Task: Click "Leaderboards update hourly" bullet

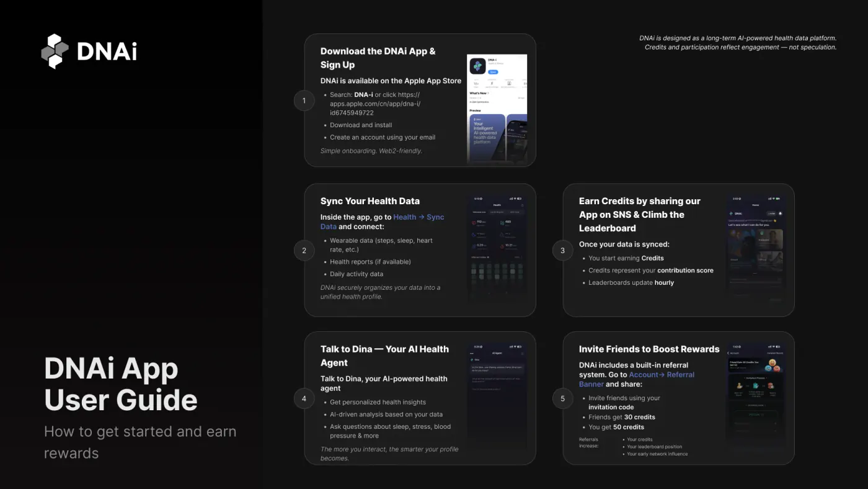Action: coord(631,283)
